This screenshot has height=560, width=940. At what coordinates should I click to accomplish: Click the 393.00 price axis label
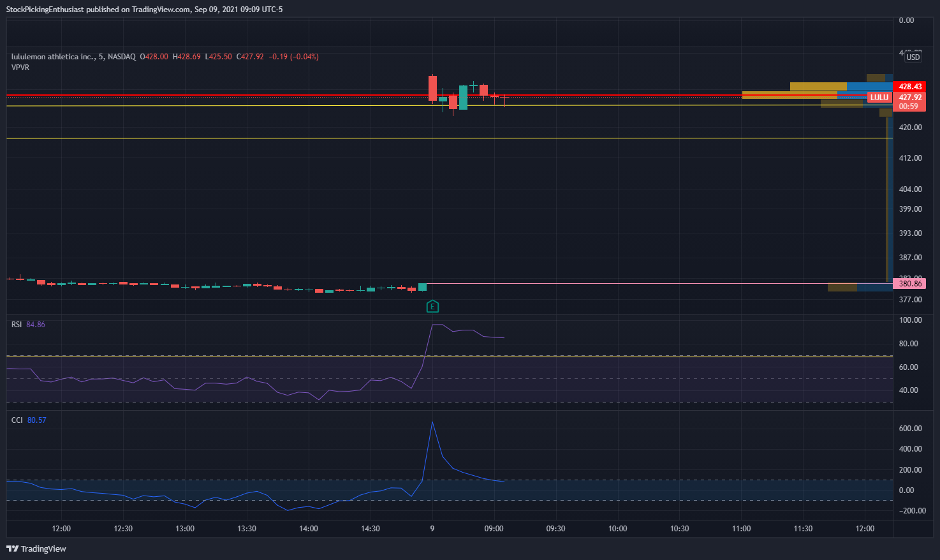(x=911, y=233)
